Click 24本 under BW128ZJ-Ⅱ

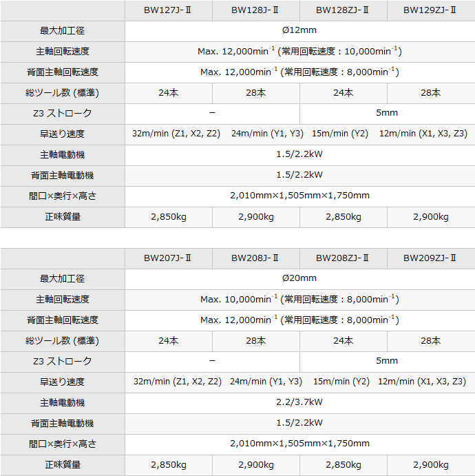[343, 93]
